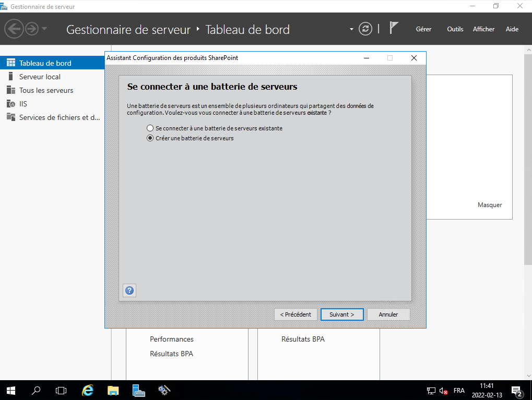
Task: Open the wizard help question mark
Action: click(x=129, y=290)
